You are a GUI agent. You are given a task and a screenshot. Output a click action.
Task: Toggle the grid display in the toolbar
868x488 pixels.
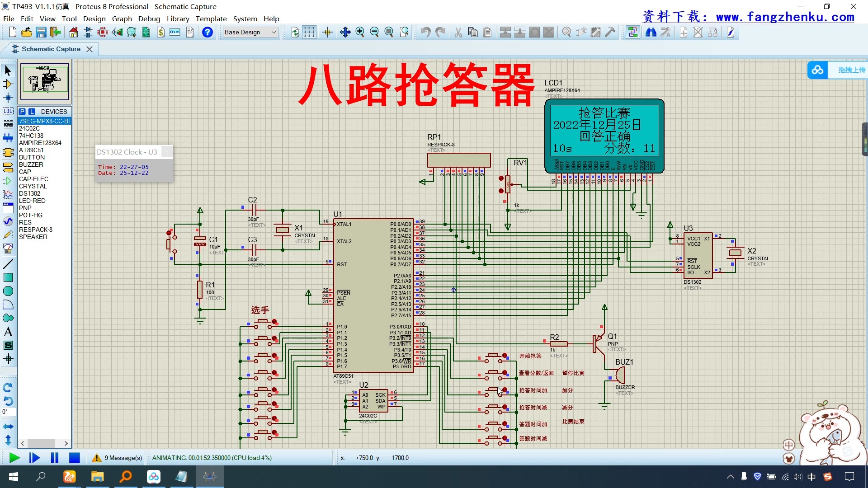coord(309,32)
